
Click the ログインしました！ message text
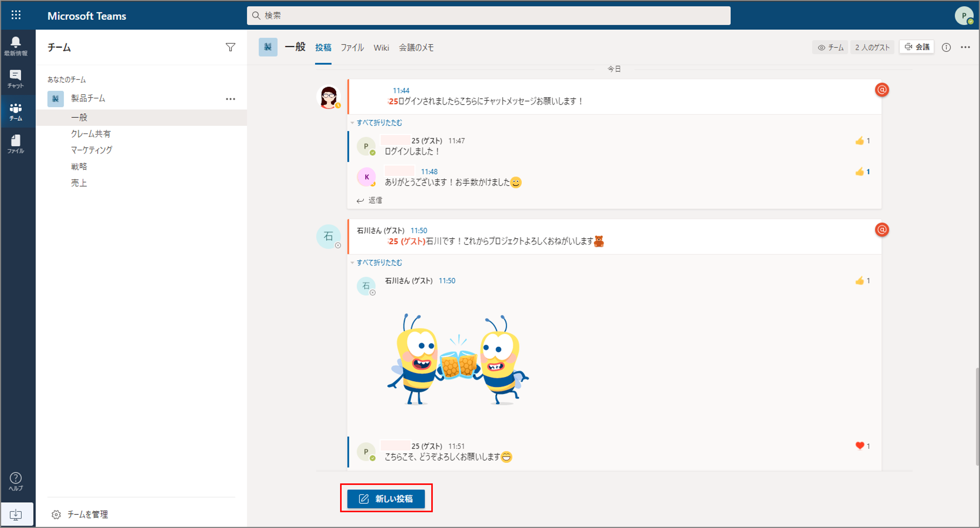click(412, 151)
